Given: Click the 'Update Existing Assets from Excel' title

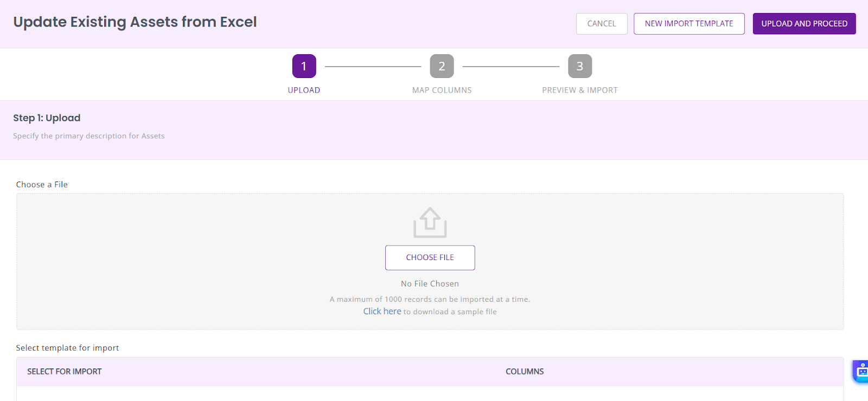Looking at the screenshot, I should pyautogui.click(x=135, y=22).
